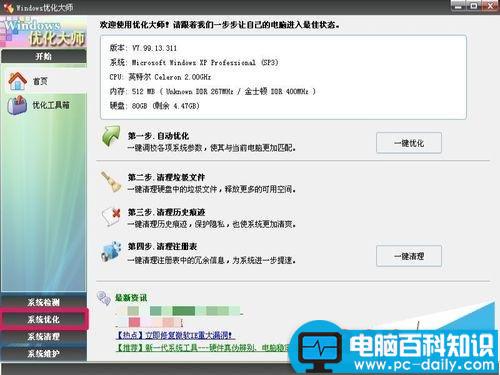Open the 优化工具箱 toolbox icon
Screen dimensions: 500x375
tap(17, 105)
